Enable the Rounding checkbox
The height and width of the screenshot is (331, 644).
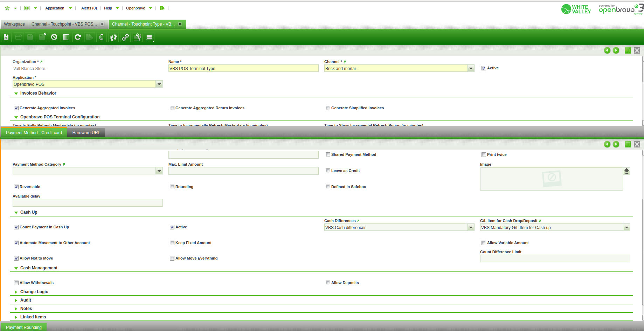[x=172, y=187]
